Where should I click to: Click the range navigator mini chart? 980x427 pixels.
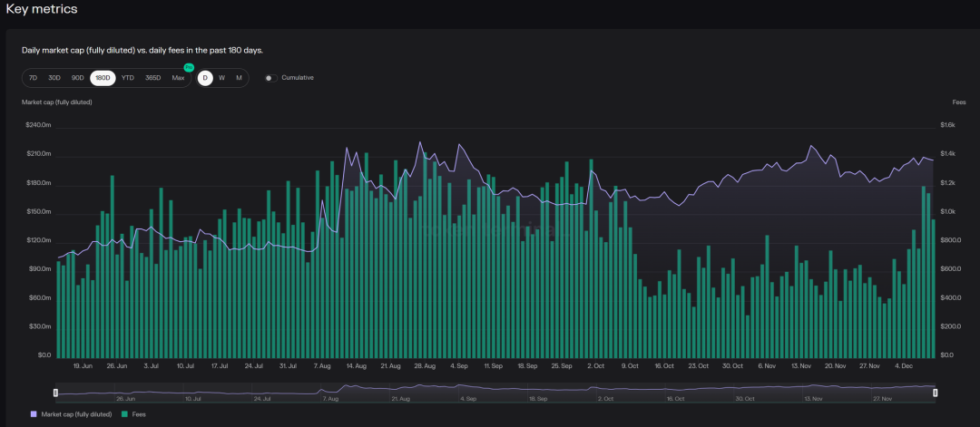click(495, 391)
